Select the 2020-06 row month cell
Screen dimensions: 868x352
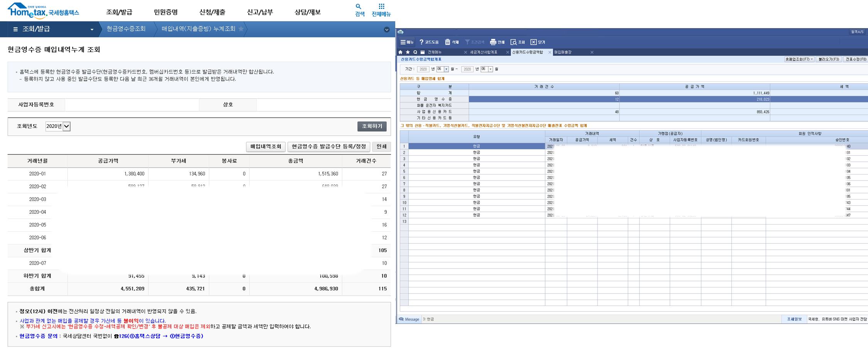37,238
